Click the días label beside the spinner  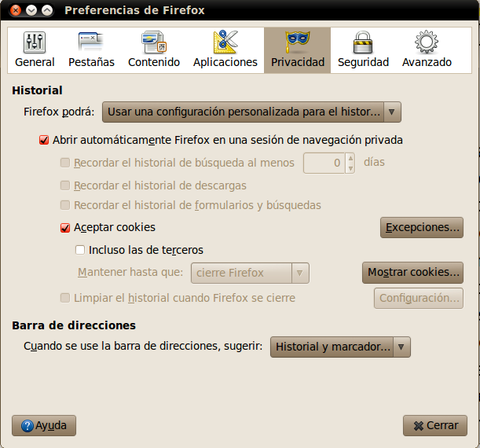tap(374, 162)
